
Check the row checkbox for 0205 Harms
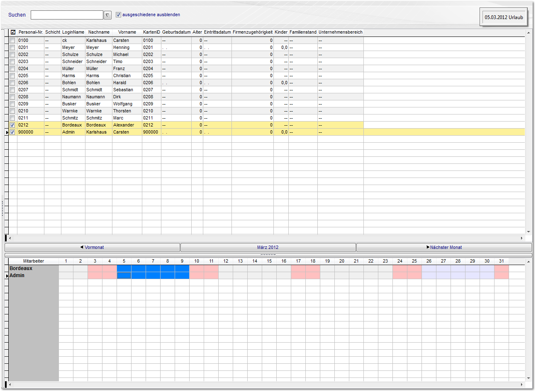[12, 75]
